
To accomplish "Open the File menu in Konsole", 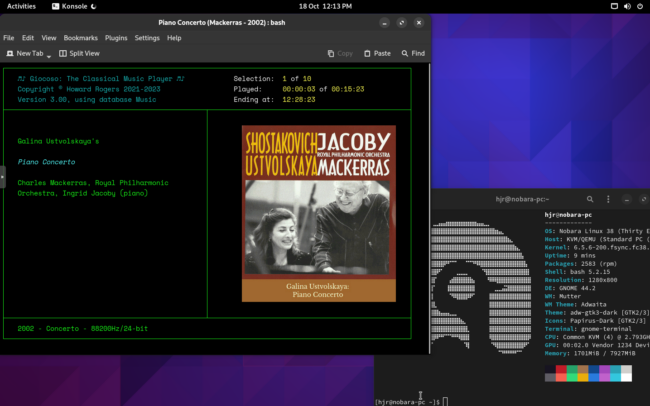I will 9,38.
